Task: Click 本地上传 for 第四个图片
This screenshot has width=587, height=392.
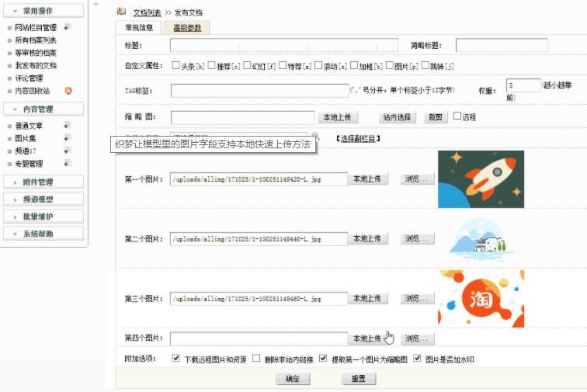Action: (x=367, y=338)
